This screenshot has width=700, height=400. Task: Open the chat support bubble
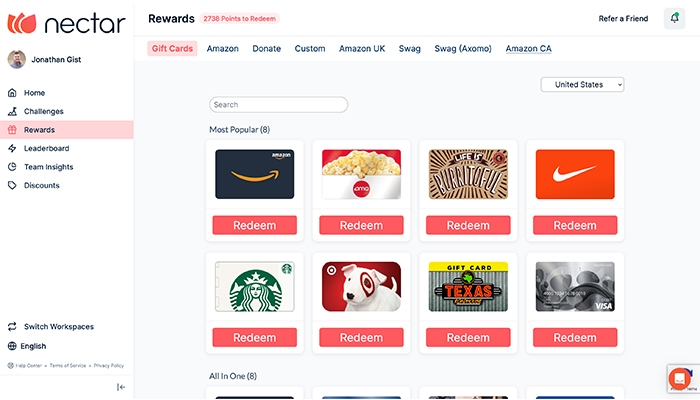(679, 379)
